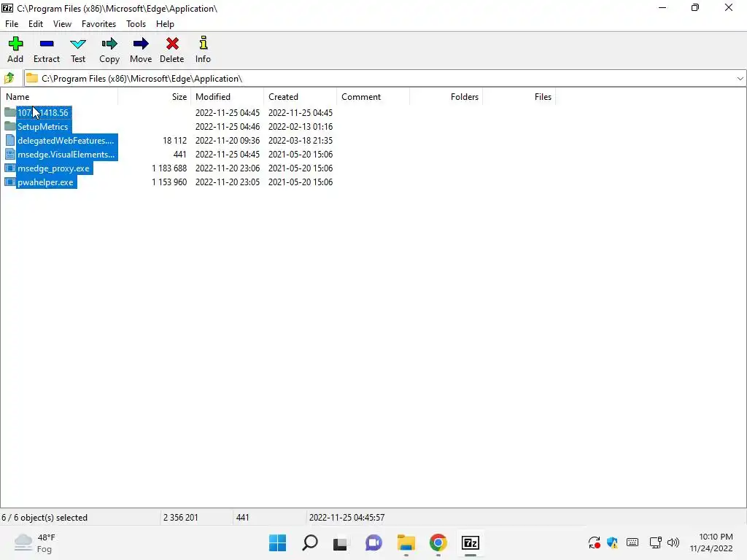
Task: Click created date 2022-02-13 01:16
Action: 300,127
